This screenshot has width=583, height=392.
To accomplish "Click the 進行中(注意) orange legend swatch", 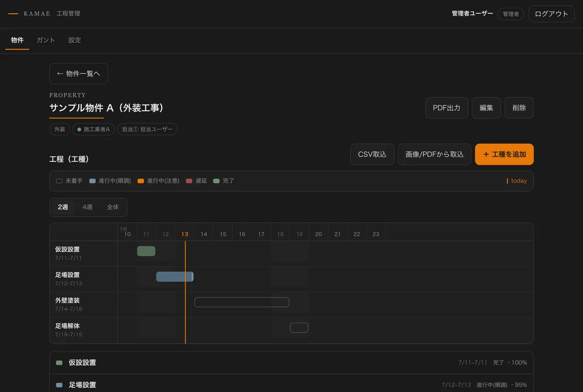I will coord(141,181).
